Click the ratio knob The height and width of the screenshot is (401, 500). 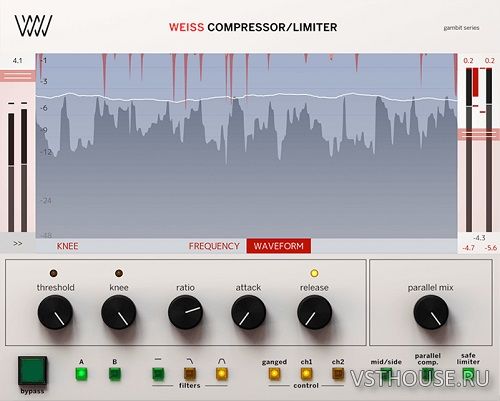(x=185, y=312)
